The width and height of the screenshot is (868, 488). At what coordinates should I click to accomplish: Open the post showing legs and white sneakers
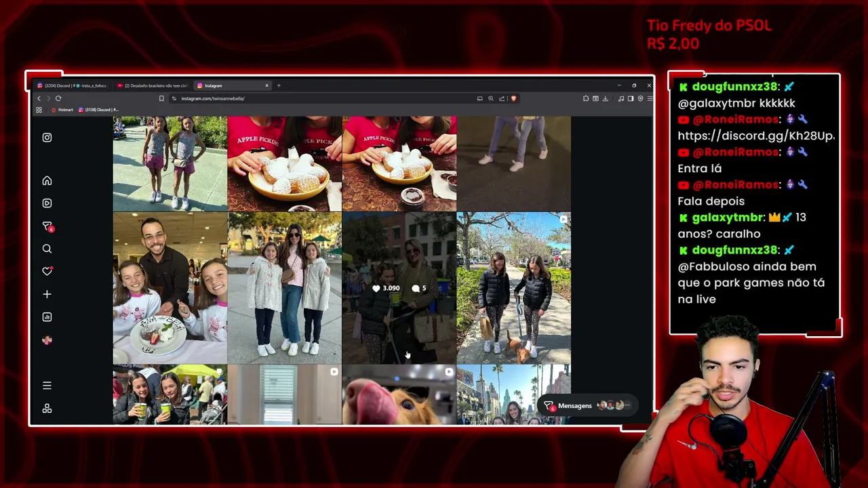(514, 163)
